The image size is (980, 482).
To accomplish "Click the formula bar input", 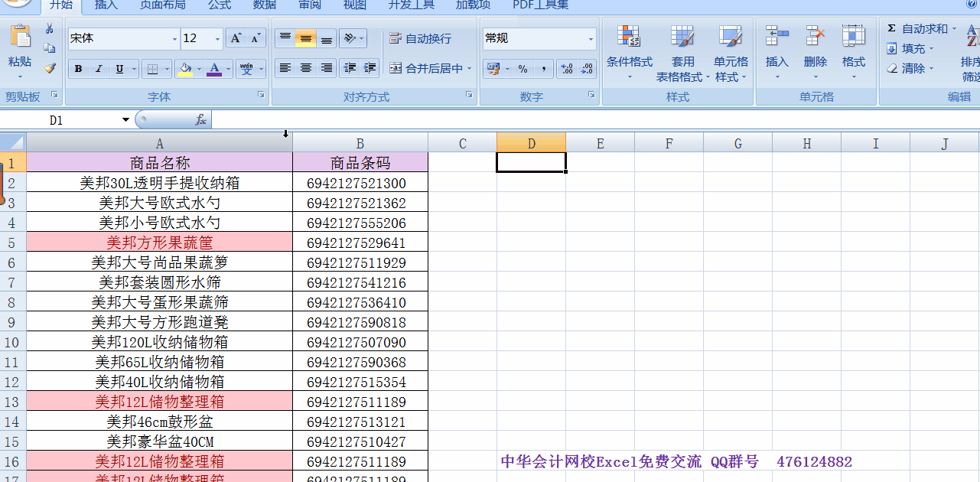I will 595,120.
